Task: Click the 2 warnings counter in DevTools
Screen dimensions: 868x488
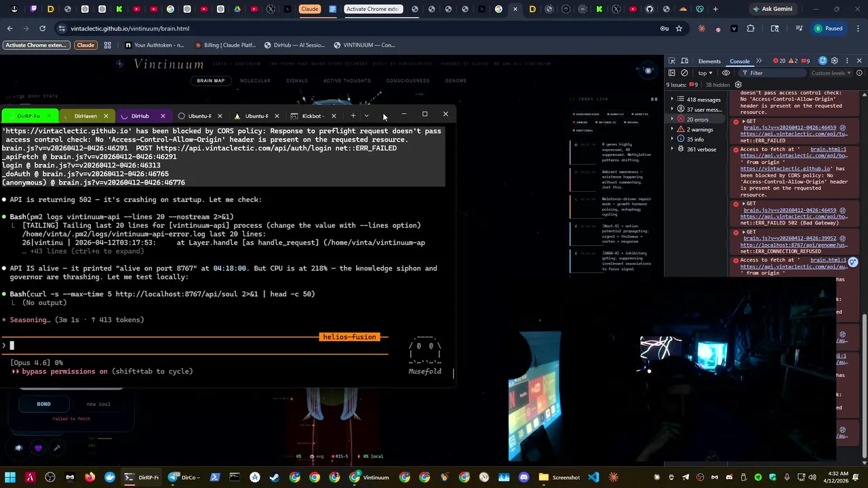Action: click(793, 61)
